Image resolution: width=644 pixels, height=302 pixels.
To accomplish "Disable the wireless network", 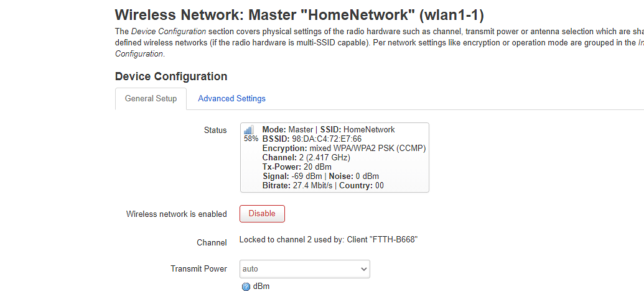I will 262,213.
